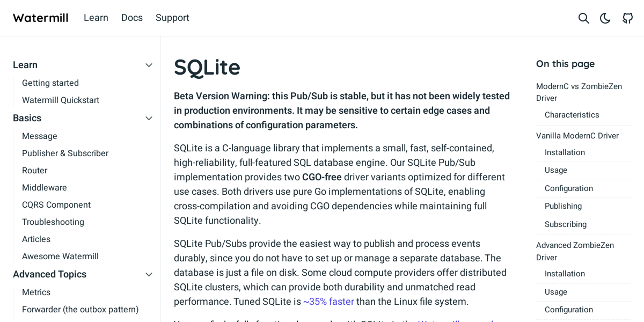Open Forwarder (the outbox pattern) page
This screenshot has height=322, width=644.
click(x=80, y=309)
